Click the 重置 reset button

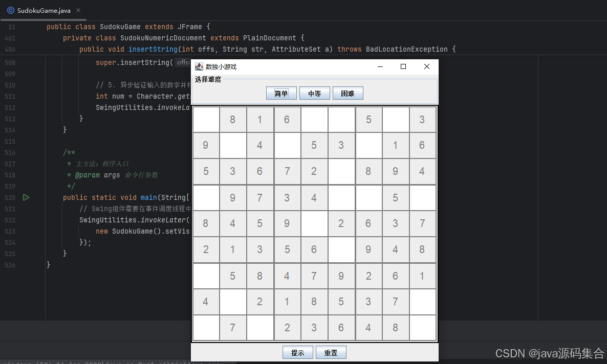pos(331,352)
